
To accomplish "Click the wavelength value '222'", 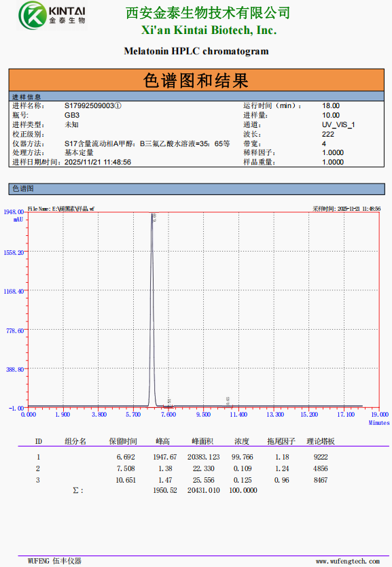I will (328, 134).
